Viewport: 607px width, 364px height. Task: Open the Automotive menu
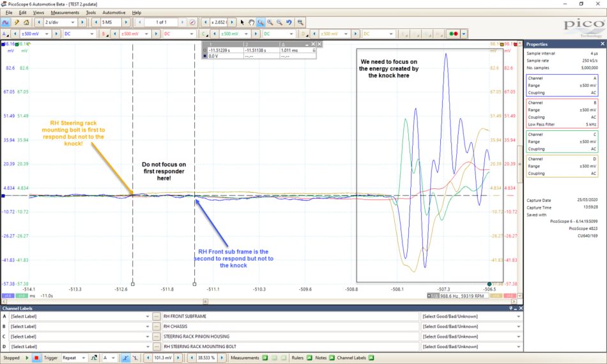[x=114, y=12]
